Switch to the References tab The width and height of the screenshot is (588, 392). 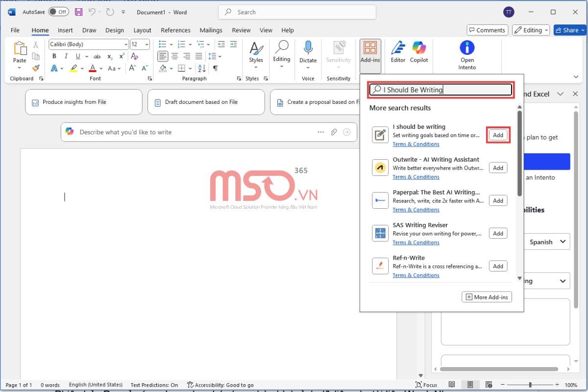[175, 30]
